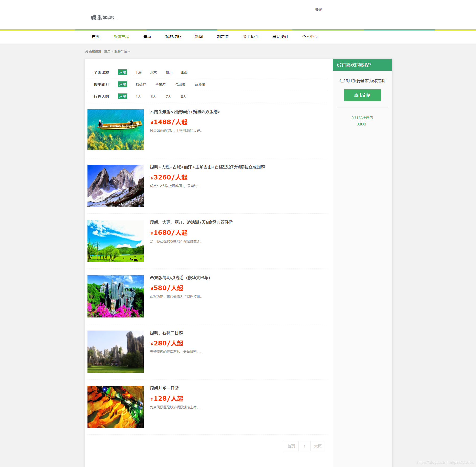
Task: Open 个人中心 navigation item
Action: (x=310, y=37)
